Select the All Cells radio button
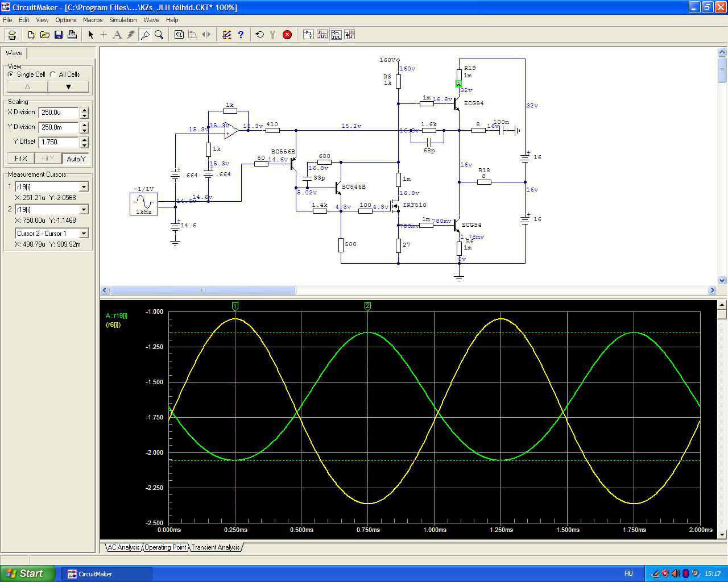The width and height of the screenshot is (728, 582). pos(53,74)
